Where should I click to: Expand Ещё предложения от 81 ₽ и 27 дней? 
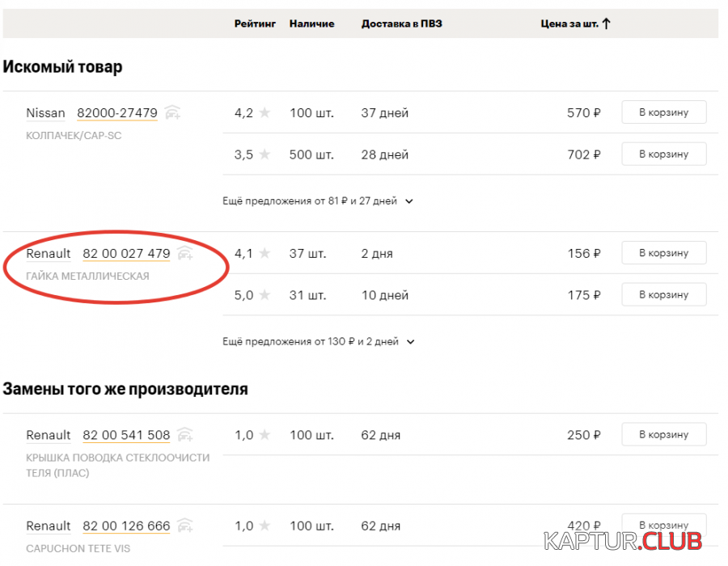coord(318,201)
